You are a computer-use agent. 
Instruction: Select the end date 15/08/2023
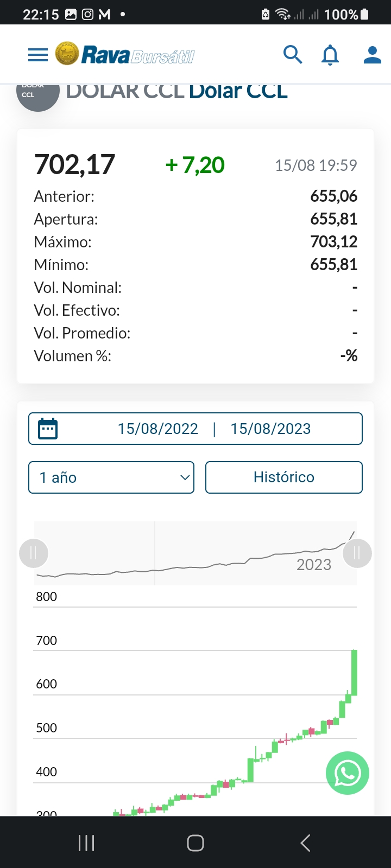[270, 429]
